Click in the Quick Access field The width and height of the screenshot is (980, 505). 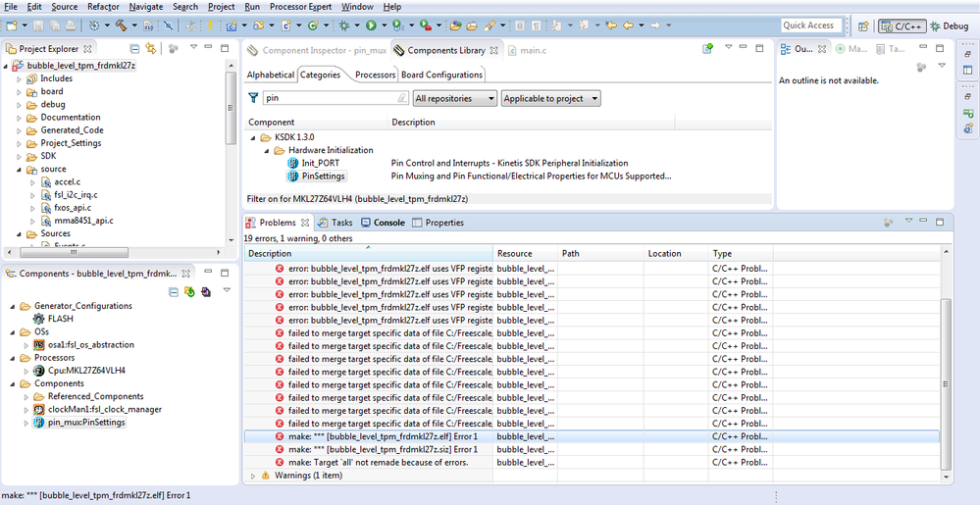pyautogui.click(x=812, y=25)
